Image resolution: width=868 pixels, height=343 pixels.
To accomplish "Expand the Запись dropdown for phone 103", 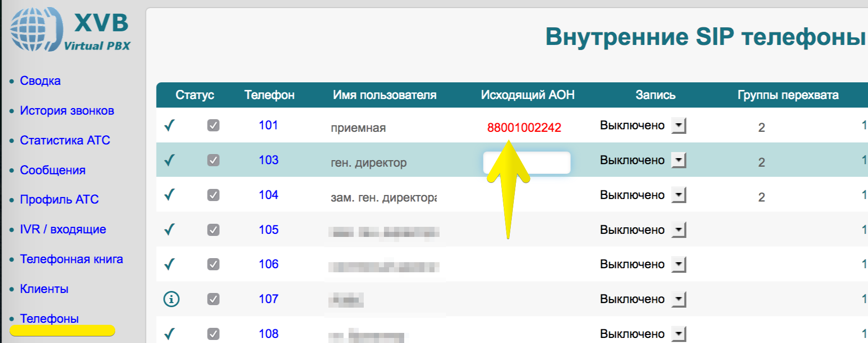I will tap(679, 160).
